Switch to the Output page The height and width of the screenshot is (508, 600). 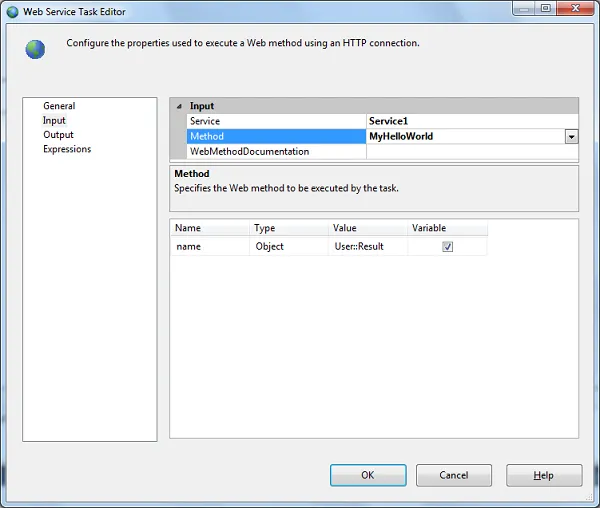pyautogui.click(x=58, y=135)
